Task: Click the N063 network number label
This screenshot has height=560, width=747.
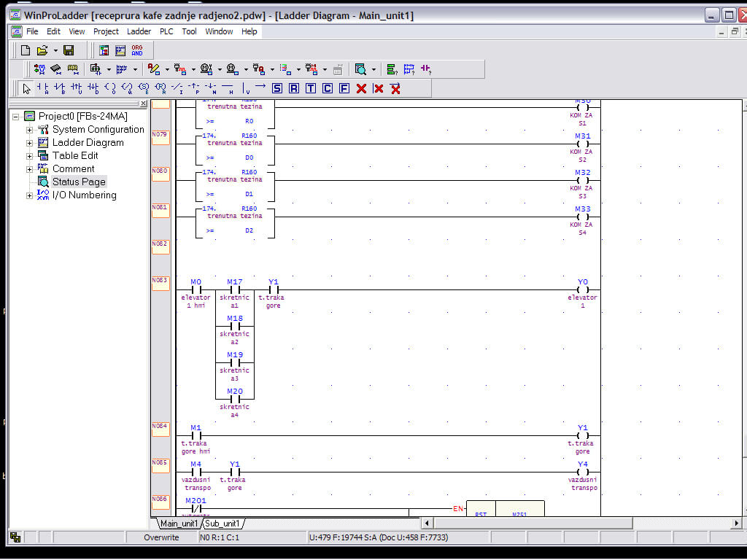Action: [159, 281]
